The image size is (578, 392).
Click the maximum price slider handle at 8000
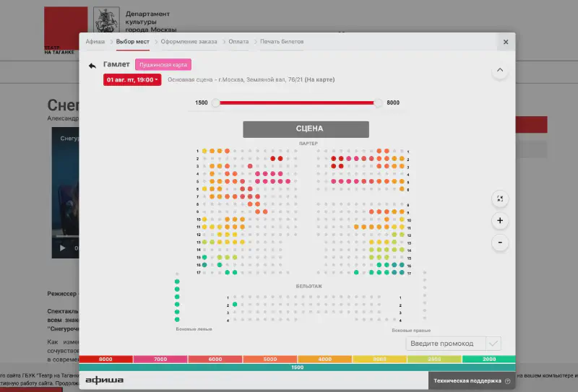pyautogui.click(x=378, y=103)
